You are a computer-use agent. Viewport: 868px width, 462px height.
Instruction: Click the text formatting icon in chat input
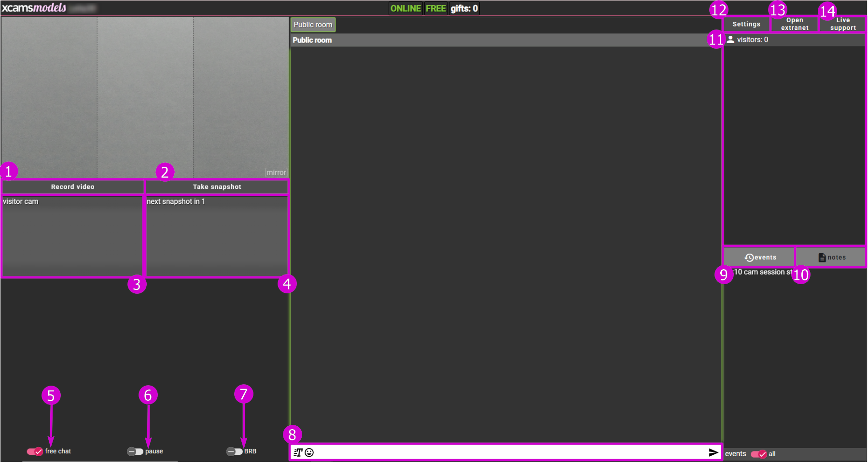298,452
